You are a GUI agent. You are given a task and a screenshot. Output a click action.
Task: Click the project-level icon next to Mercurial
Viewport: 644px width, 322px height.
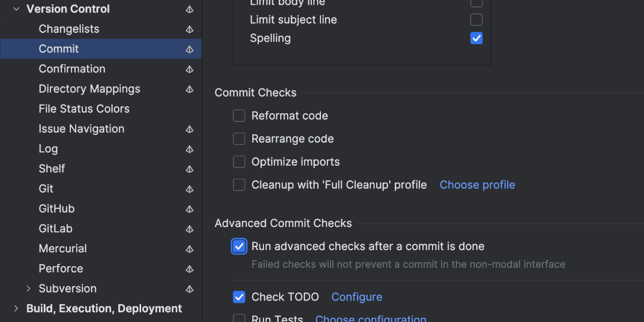[x=189, y=249]
